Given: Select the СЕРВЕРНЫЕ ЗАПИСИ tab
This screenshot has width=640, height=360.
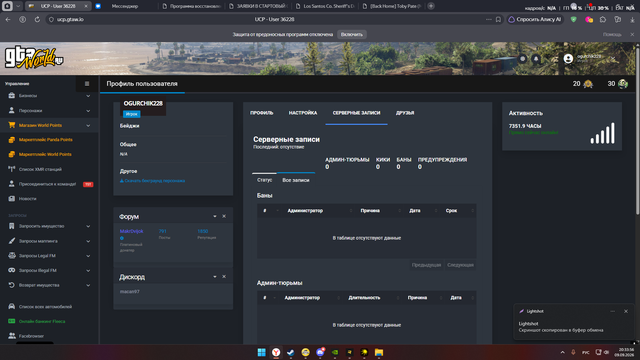Looking at the screenshot, I should click(x=356, y=113).
